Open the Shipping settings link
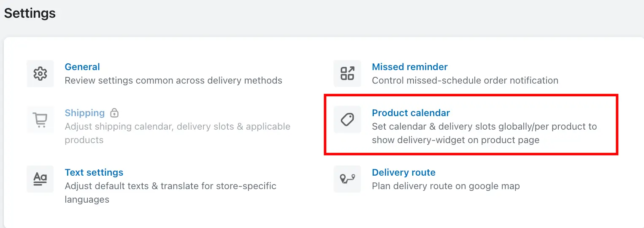Screen dimensions: 644x228 85,113
